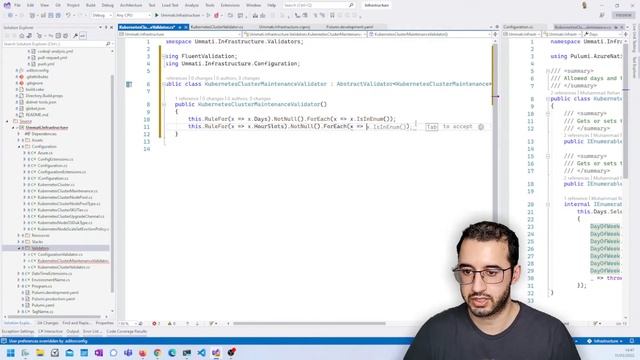The image size is (640, 360).
Task: Expand the Dependencies node
Action: 19,134
